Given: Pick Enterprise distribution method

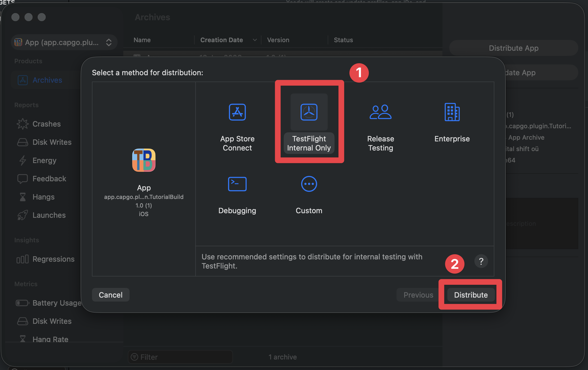Looking at the screenshot, I should click(x=452, y=123).
